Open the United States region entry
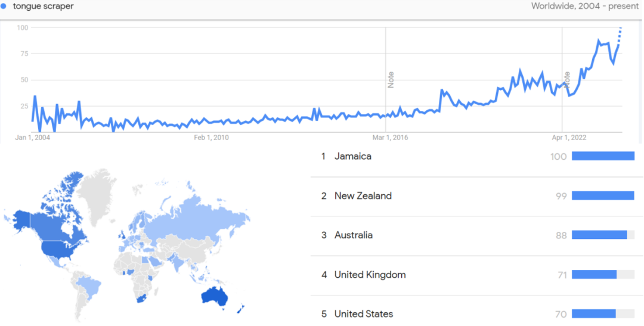Screen dimensions: 644x326 pyautogui.click(x=363, y=313)
